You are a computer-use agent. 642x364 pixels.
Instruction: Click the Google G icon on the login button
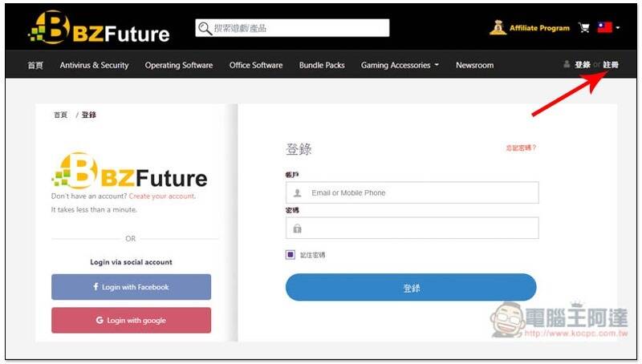coord(100,320)
